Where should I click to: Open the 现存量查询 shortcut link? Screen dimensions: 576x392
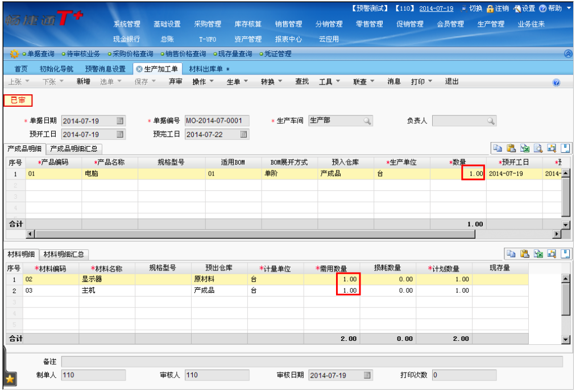235,54
